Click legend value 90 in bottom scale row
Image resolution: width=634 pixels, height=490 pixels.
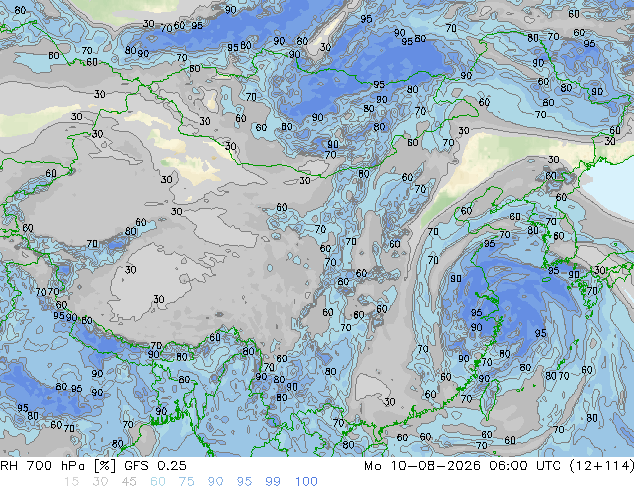tap(215, 482)
